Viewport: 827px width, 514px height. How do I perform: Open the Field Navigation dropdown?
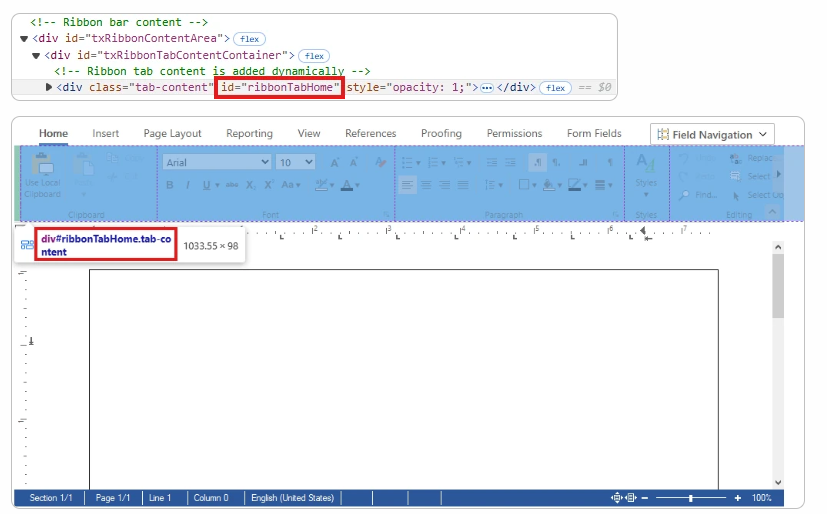point(712,134)
